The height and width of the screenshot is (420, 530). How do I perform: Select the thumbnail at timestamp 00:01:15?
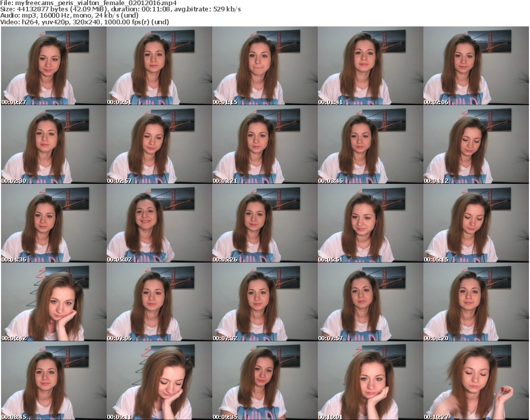(264, 66)
